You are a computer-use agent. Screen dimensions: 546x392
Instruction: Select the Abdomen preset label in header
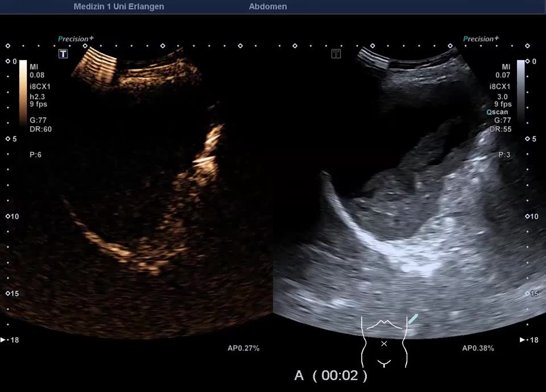click(x=268, y=7)
